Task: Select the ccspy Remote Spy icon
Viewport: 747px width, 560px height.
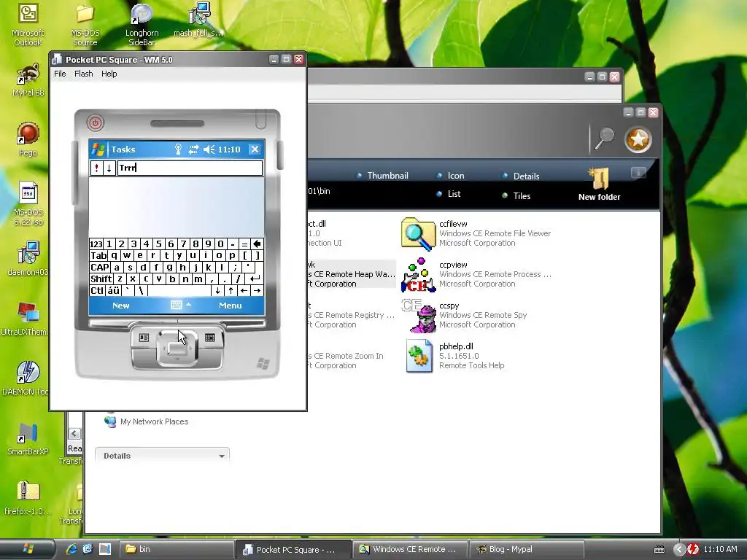Action: coord(418,316)
